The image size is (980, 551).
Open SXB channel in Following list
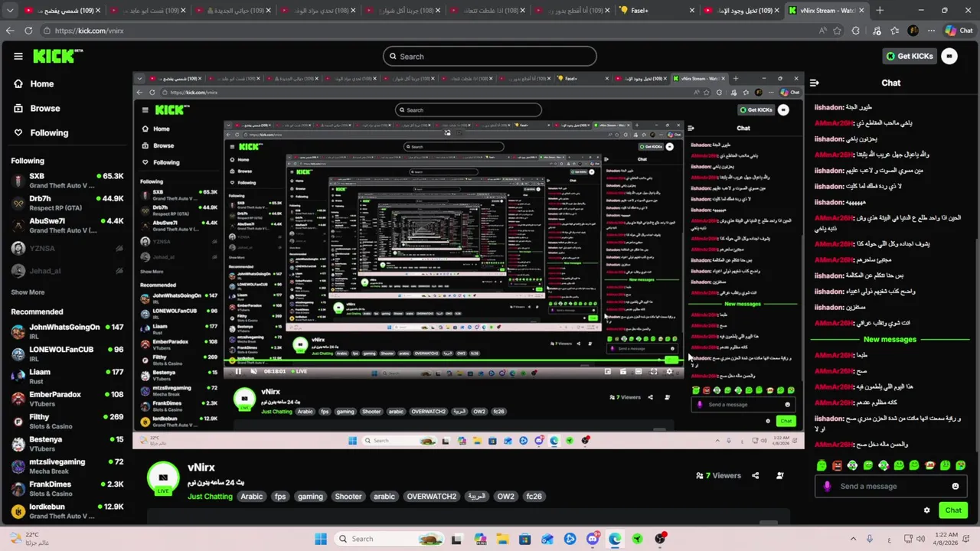[67, 181]
